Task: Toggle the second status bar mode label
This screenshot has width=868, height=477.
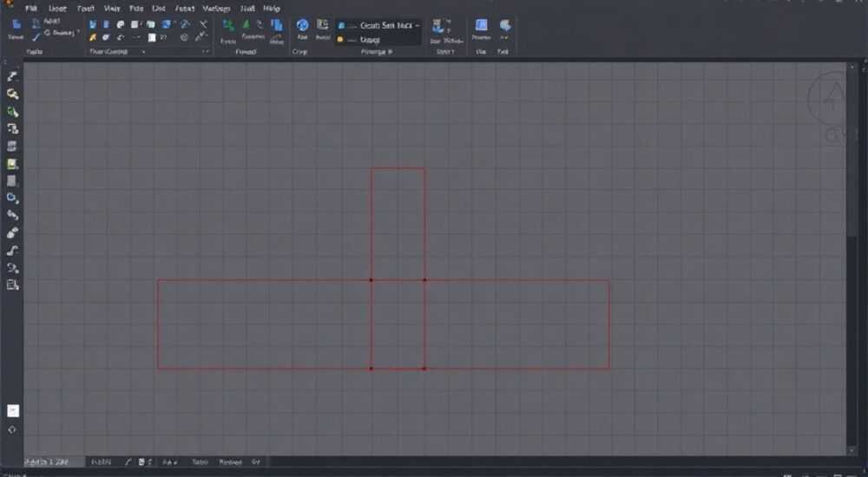Action: 230,461
